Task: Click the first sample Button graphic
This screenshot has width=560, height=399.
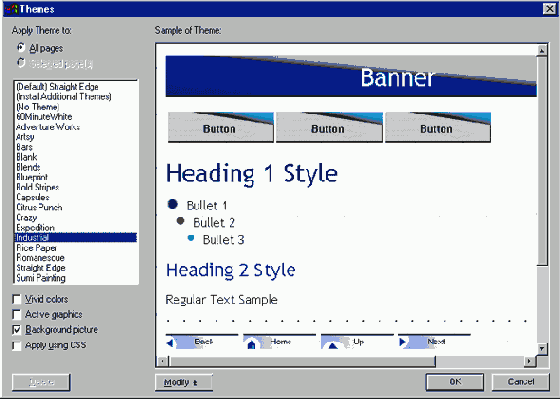Action: pyautogui.click(x=221, y=128)
